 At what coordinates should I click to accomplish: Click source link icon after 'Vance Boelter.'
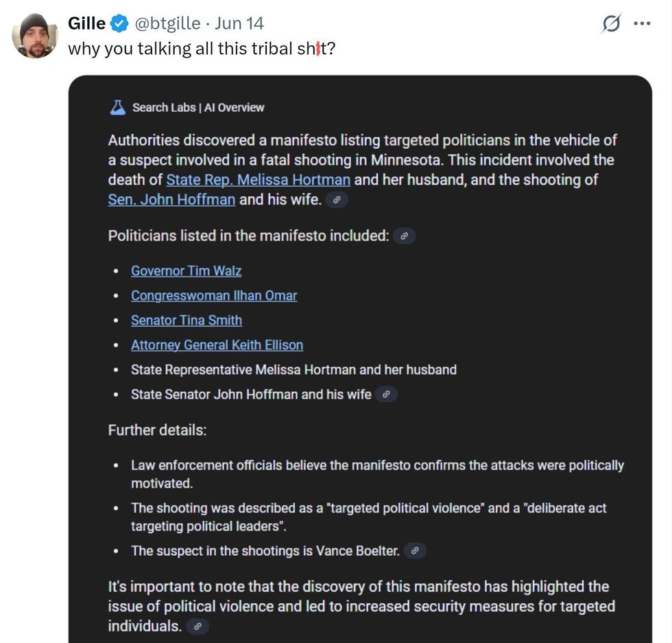click(x=415, y=551)
